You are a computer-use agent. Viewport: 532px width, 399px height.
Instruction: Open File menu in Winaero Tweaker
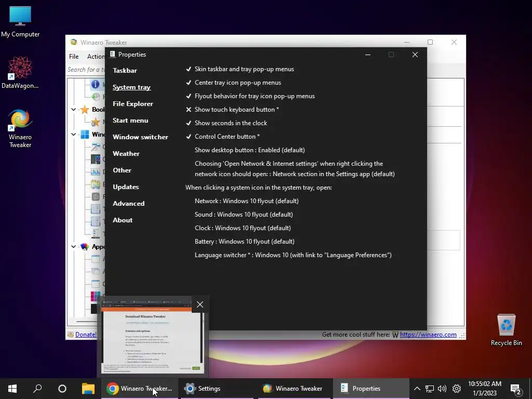click(74, 57)
